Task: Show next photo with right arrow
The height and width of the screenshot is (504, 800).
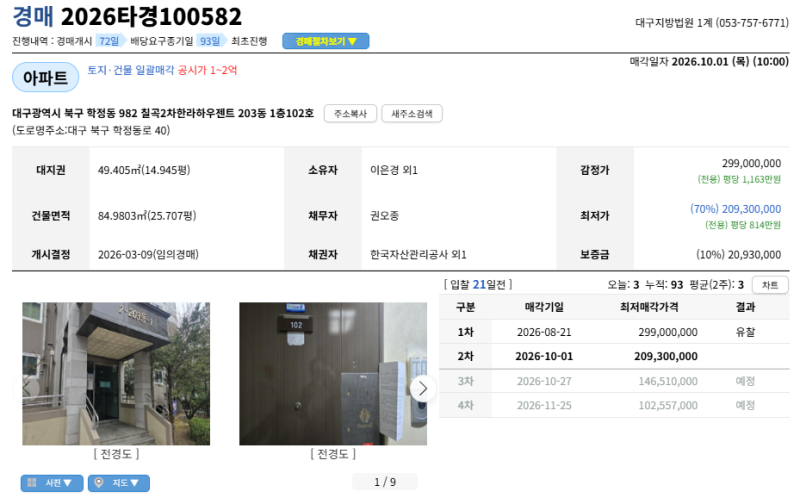Action: point(422,389)
